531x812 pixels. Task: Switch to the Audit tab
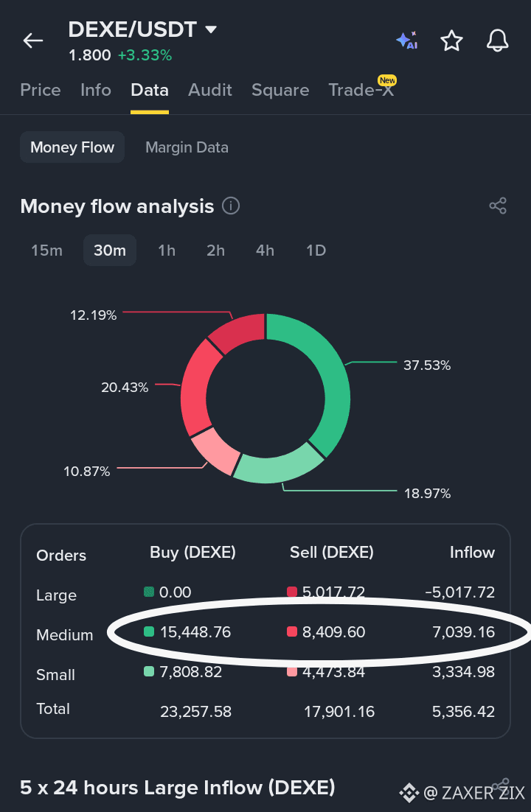[210, 90]
